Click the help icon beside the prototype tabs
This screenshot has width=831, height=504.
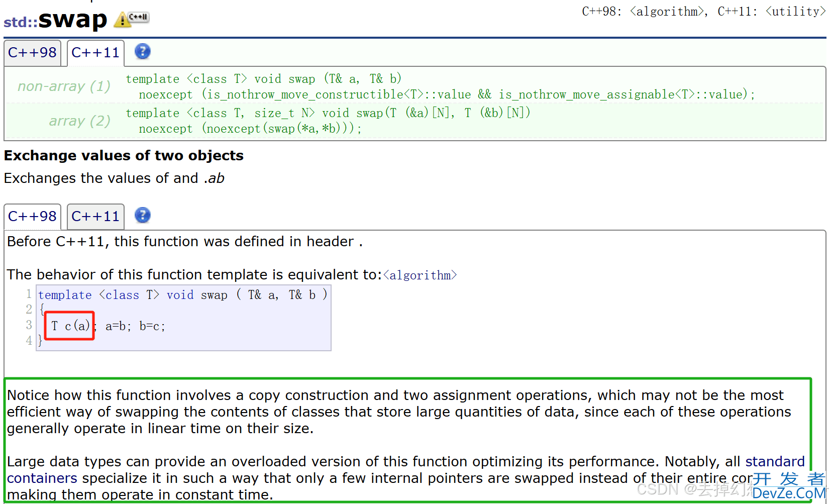[143, 51]
